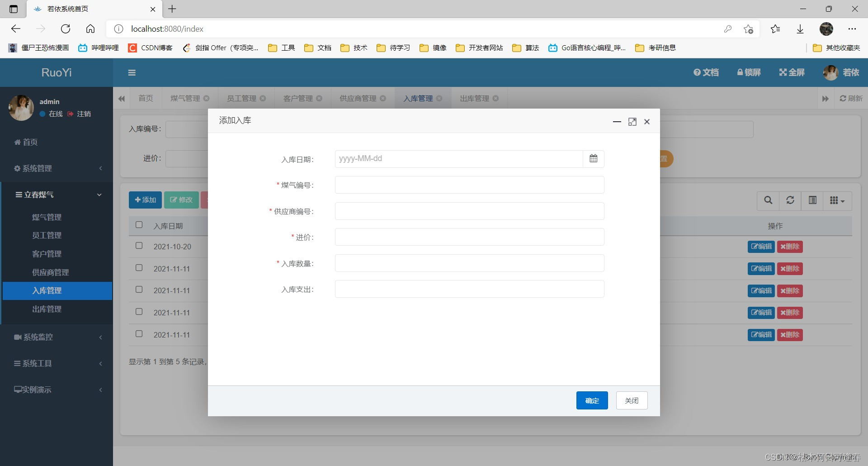Toggle the sidebar hamburger menu icon
Image resolution: width=868 pixels, height=466 pixels.
132,72
